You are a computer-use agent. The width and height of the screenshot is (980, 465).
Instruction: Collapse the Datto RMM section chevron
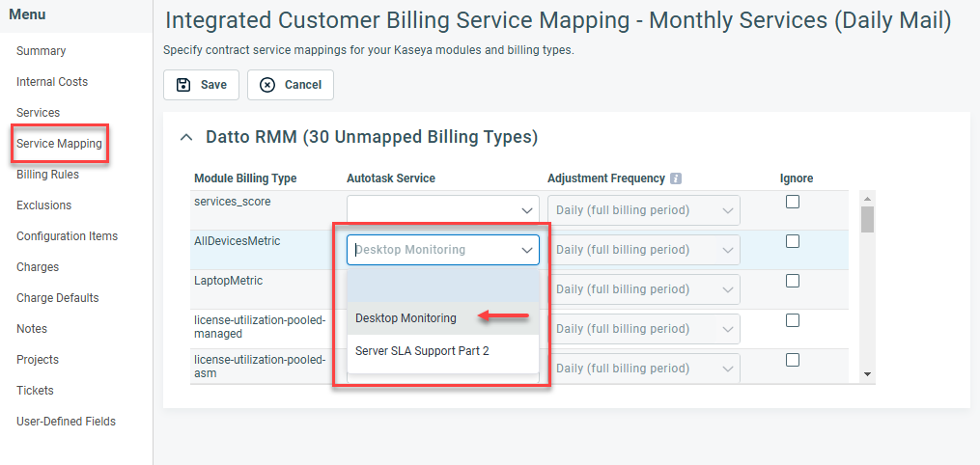[x=186, y=137]
